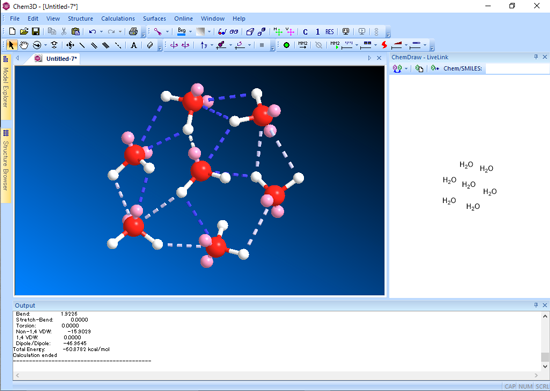Expand the Undo history dropdown arrow
Viewport: 550px width, 391px height.
click(x=101, y=32)
